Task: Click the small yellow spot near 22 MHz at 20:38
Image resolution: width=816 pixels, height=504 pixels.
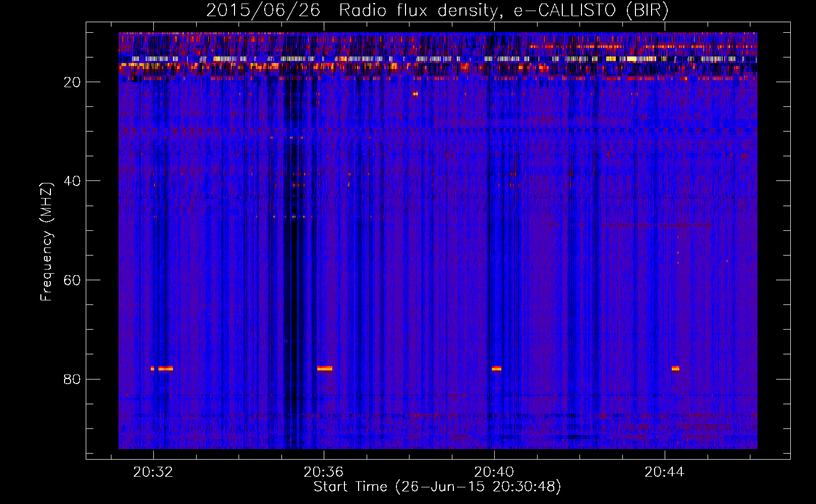Action: [x=415, y=94]
